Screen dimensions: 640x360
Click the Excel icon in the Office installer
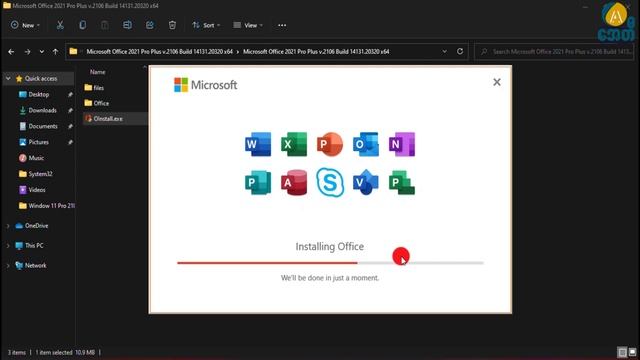click(x=294, y=144)
